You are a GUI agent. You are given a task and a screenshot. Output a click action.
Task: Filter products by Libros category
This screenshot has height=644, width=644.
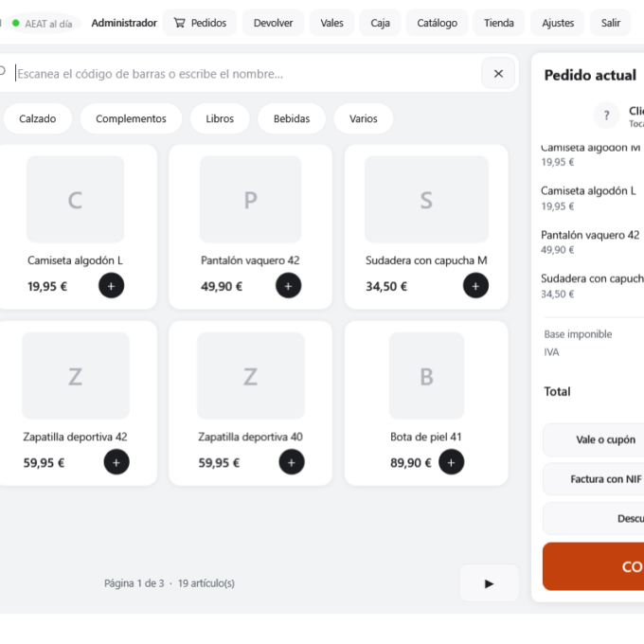(x=220, y=118)
